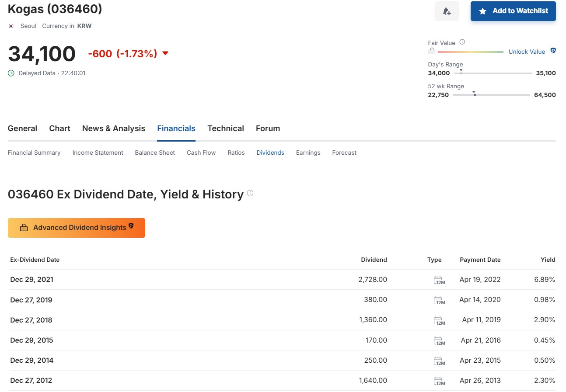Click the Apr 26, 2013 payment date

480,380
